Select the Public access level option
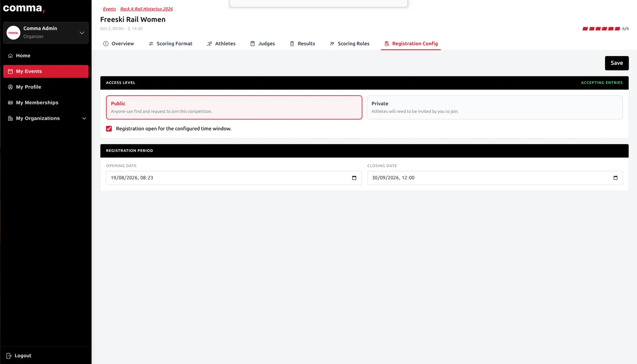The width and height of the screenshot is (637, 364). point(234,107)
